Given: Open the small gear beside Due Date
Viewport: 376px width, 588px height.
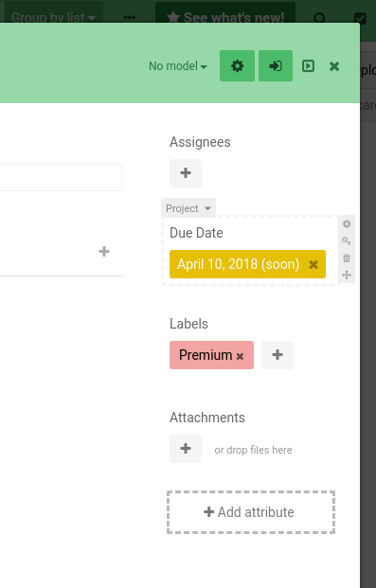Looking at the screenshot, I should click(347, 224).
